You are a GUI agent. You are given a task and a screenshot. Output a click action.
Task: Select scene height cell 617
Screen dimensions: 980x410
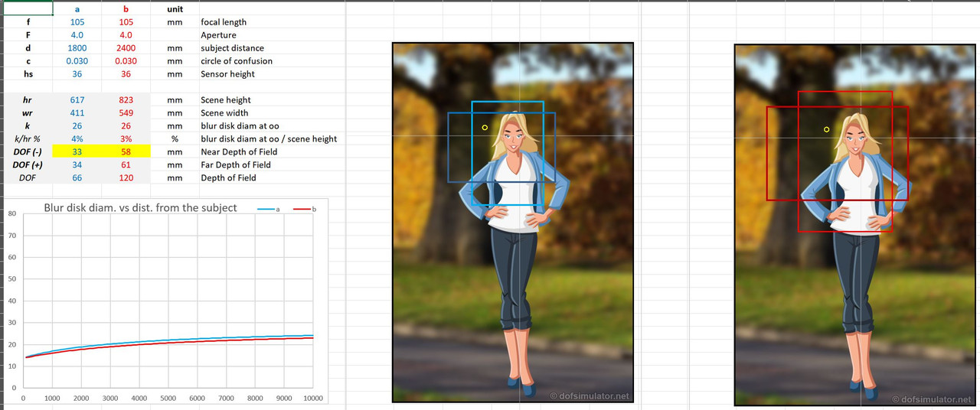coord(77,100)
